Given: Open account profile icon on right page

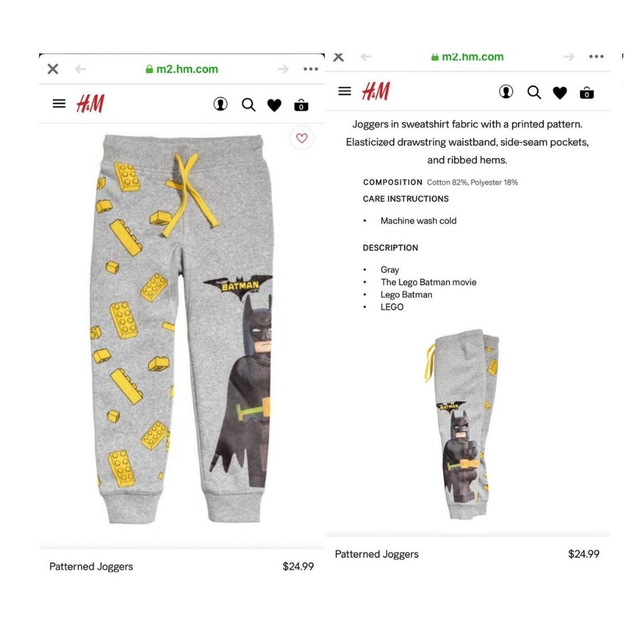Looking at the screenshot, I should point(506,92).
